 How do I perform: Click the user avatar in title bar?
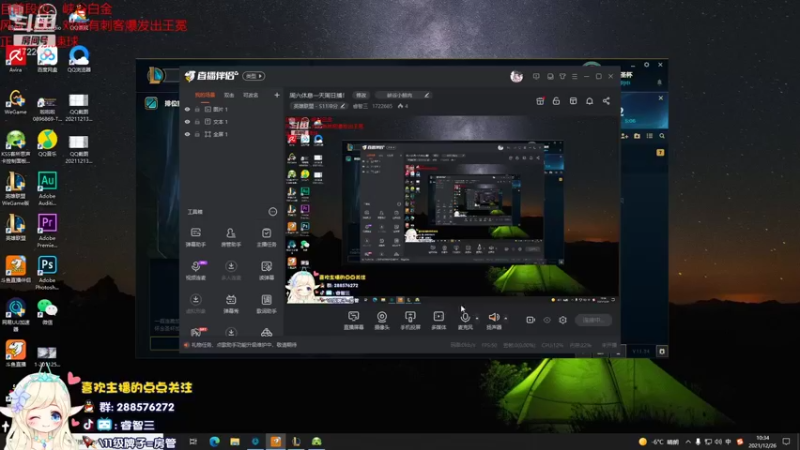(x=516, y=77)
